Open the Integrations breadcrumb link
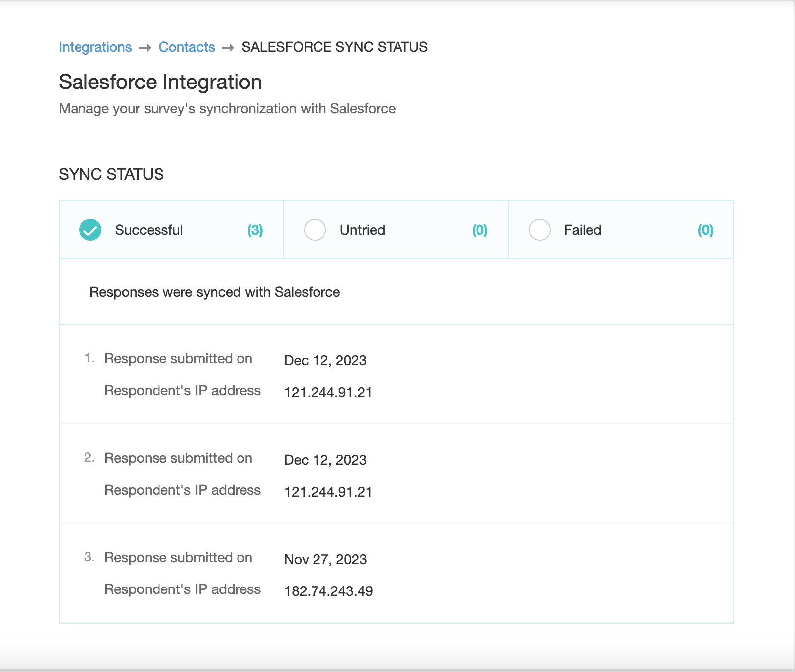The height and width of the screenshot is (672, 795). pyautogui.click(x=95, y=47)
